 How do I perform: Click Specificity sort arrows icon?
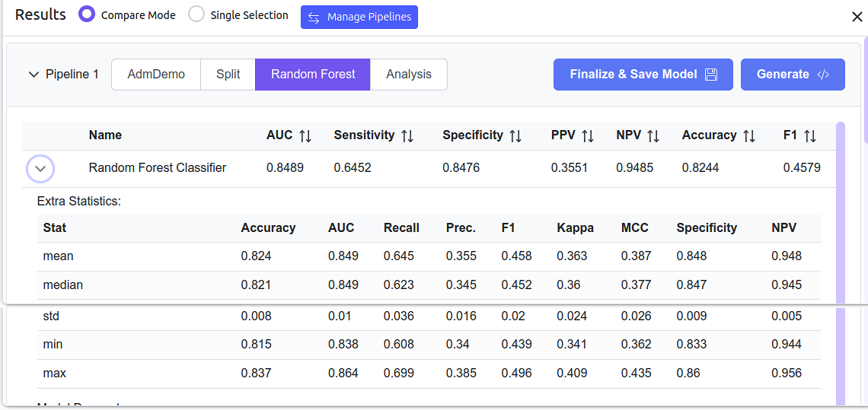point(515,136)
